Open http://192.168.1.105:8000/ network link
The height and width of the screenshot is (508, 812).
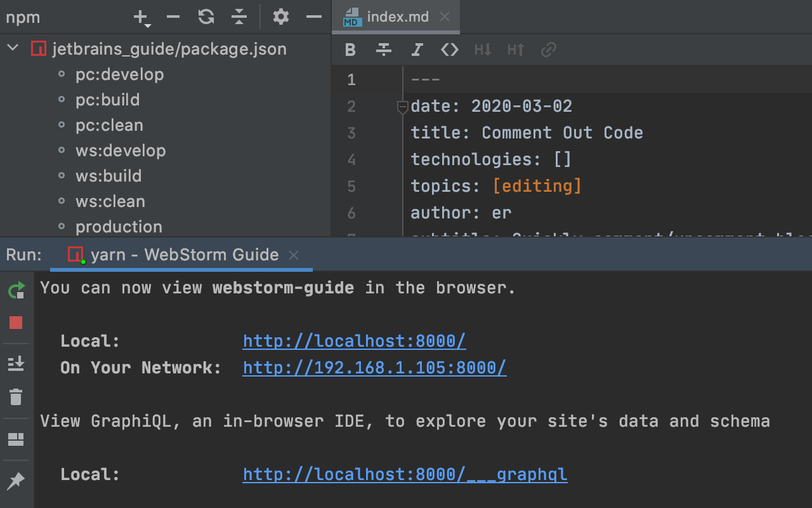pos(374,368)
